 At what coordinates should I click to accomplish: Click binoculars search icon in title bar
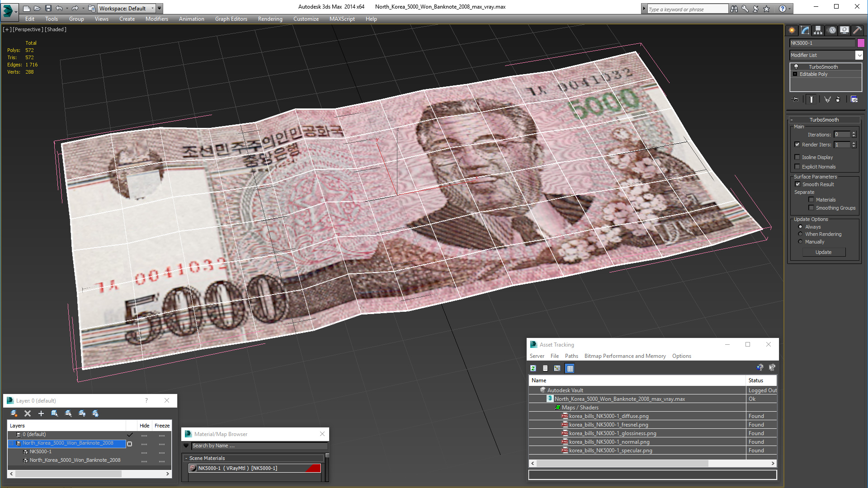(x=734, y=9)
